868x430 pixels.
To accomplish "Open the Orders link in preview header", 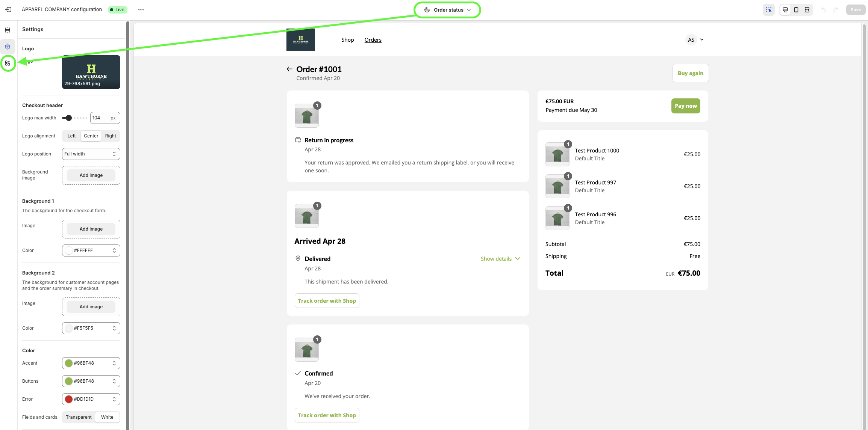I will pyautogui.click(x=373, y=40).
